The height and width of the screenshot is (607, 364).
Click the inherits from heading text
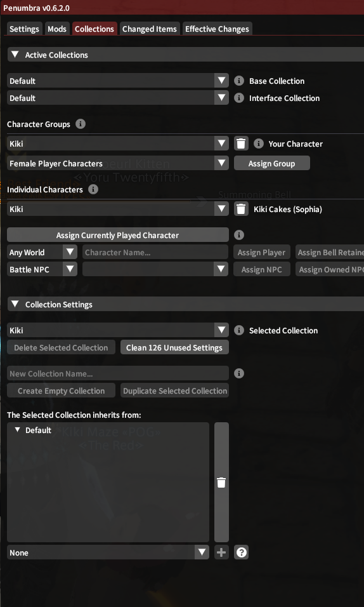point(74,415)
